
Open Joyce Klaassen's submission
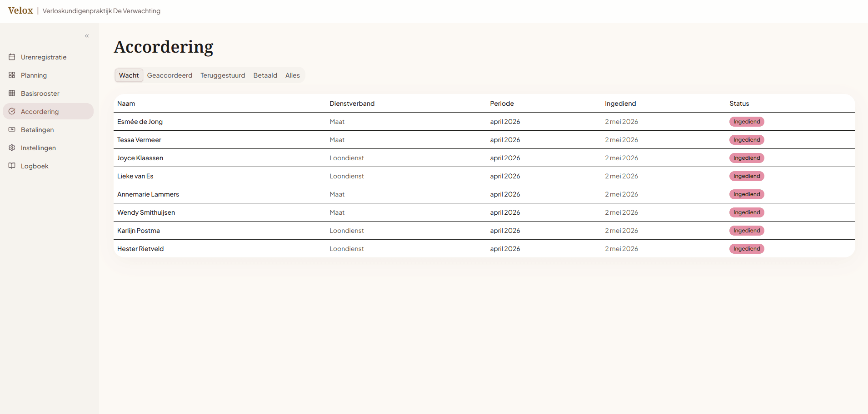point(484,158)
